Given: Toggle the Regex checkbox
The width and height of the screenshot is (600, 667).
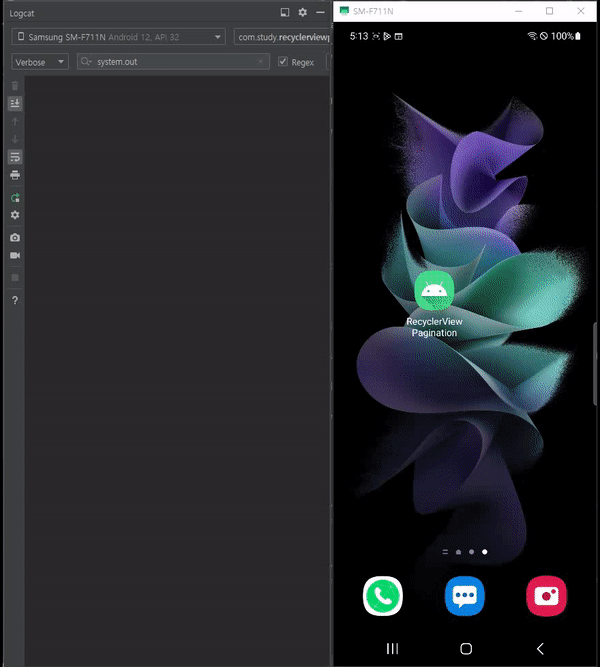Looking at the screenshot, I should click(283, 62).
